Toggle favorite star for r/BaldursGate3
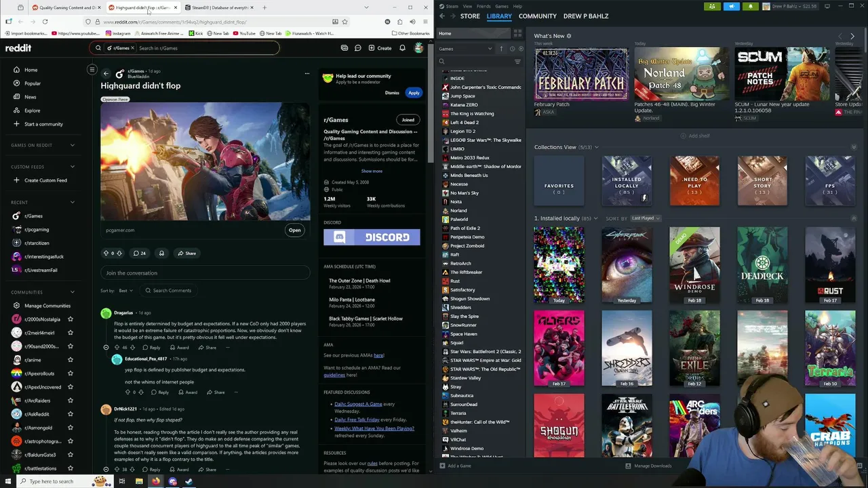The width and height of the screenshot is (868, 488). click(71, 455)
